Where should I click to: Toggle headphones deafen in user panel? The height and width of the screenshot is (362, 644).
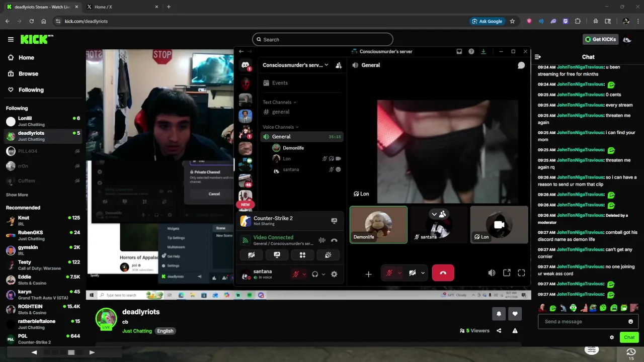315,274
